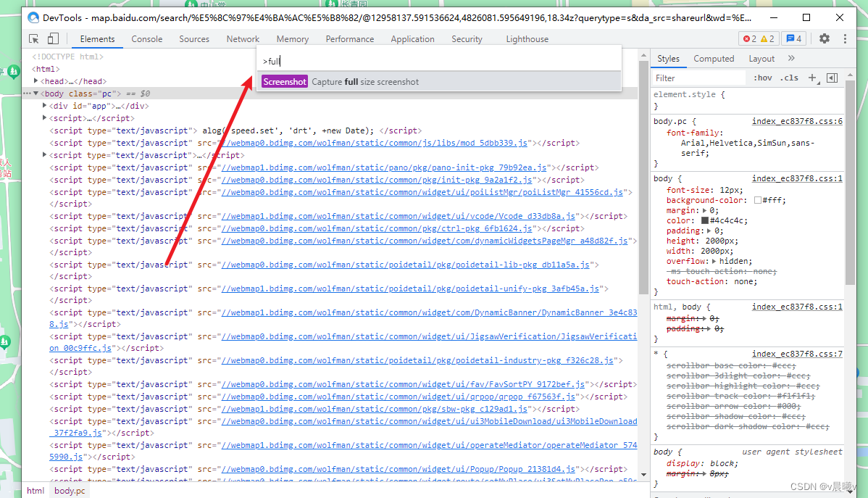Open the Memory tab
Screen dimensions: 868x498
click(292, 38)
